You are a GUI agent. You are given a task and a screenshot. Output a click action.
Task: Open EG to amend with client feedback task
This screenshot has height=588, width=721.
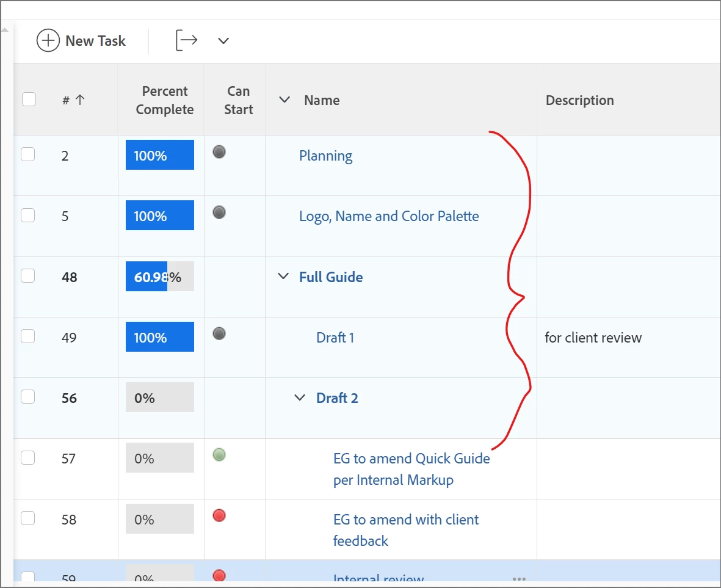pyautogui.click(x=405, y=530)
